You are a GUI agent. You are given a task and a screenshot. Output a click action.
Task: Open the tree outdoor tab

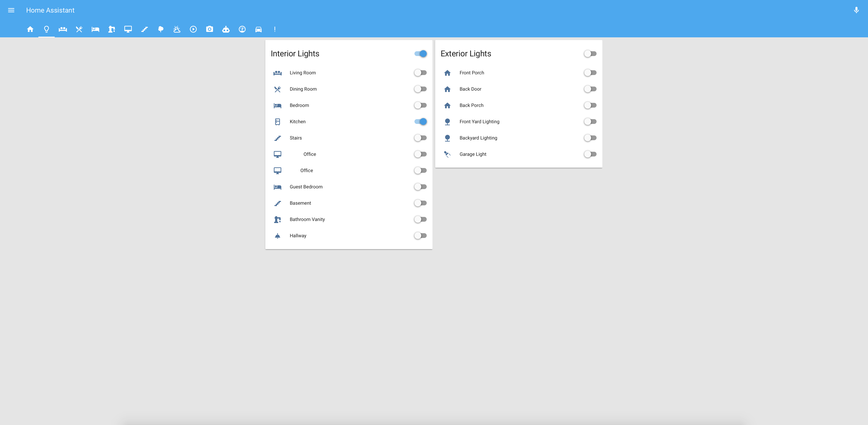pyautogui.click(x=161, y=29)
